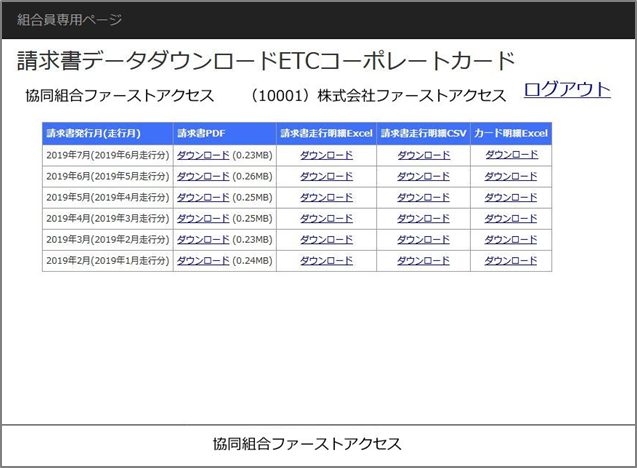The width and height of the screenshot is (637, 468).
Task: Download 請求書走行明細CSV for 2019年2月 row
Action: [x=423, y=261]
